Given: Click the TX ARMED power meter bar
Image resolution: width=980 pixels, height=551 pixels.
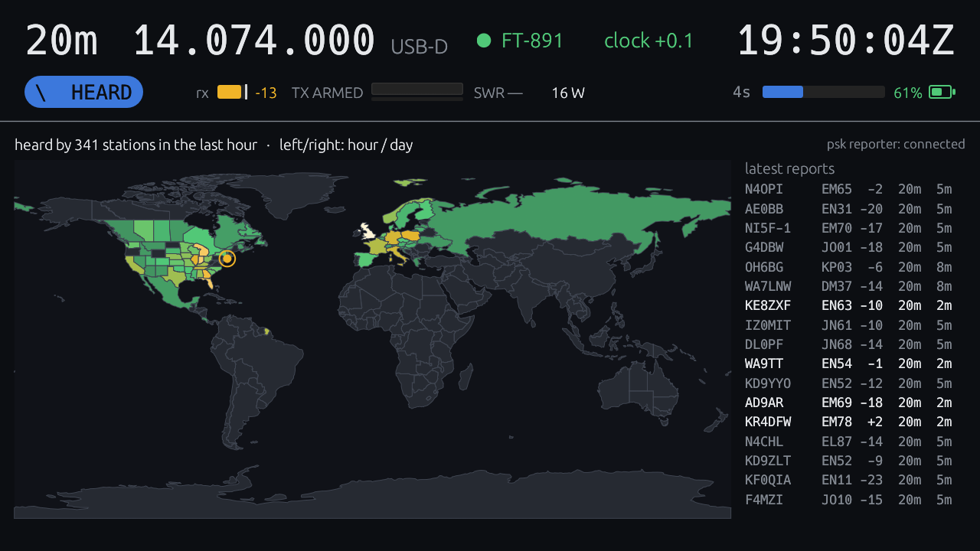Looking at the screenshot, I should point(417,91).
